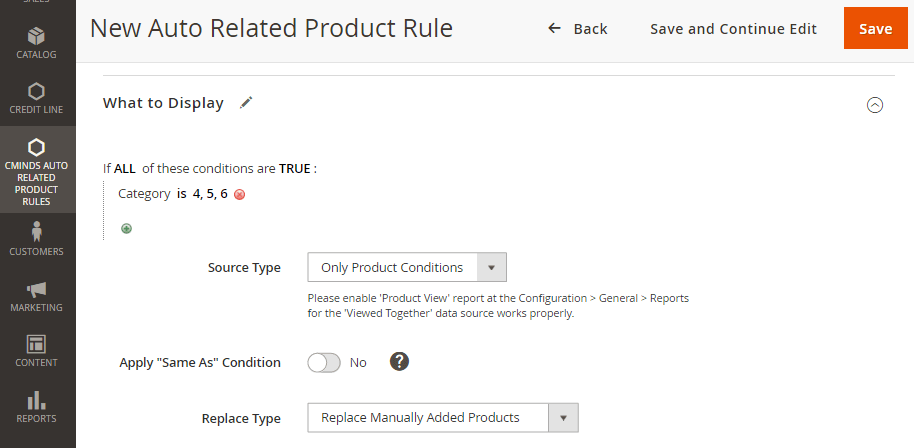
Task: Open the Credit Line sidebar menu
Action: pos(37,97)
